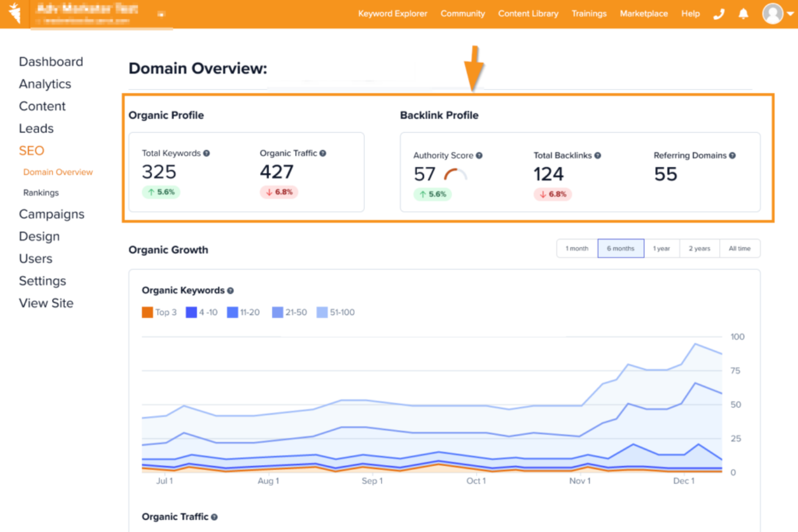The height and width of the screenshot is (532, 798).
Task: Open the notifications bell
Action: pyautogui.click(x=743, y=13)
